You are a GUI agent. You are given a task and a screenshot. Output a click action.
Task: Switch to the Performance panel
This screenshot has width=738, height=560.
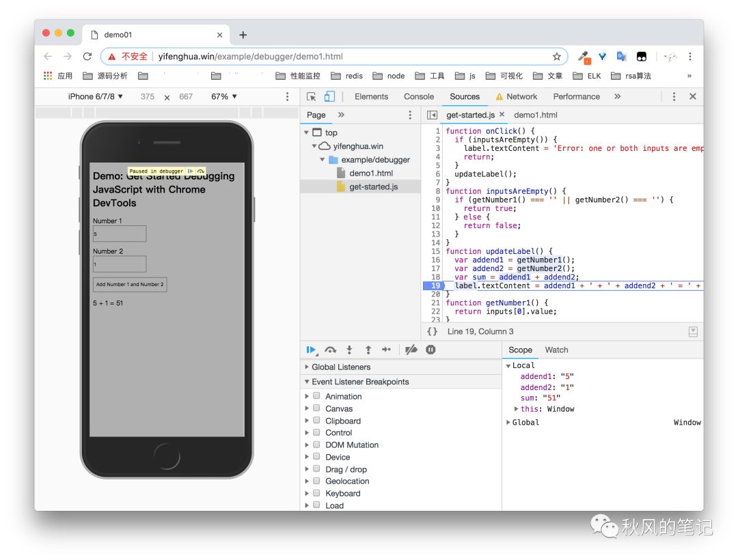(x=577, y=96)
